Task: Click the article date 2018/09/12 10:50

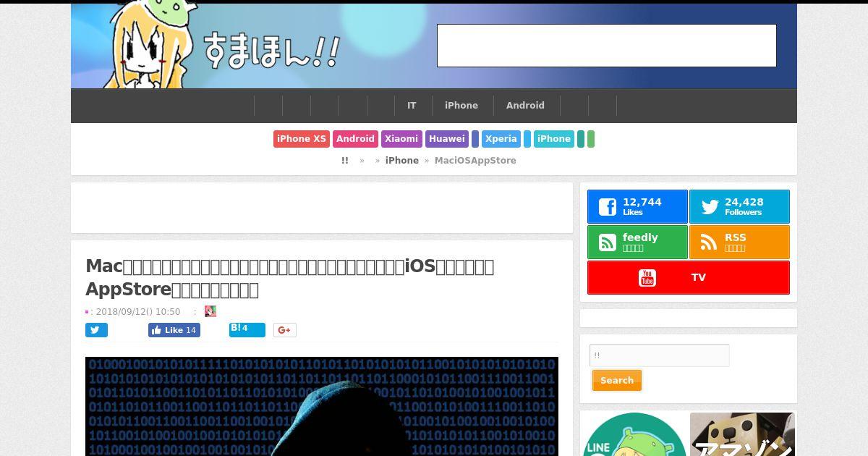Action: click(x=138, y=312)
